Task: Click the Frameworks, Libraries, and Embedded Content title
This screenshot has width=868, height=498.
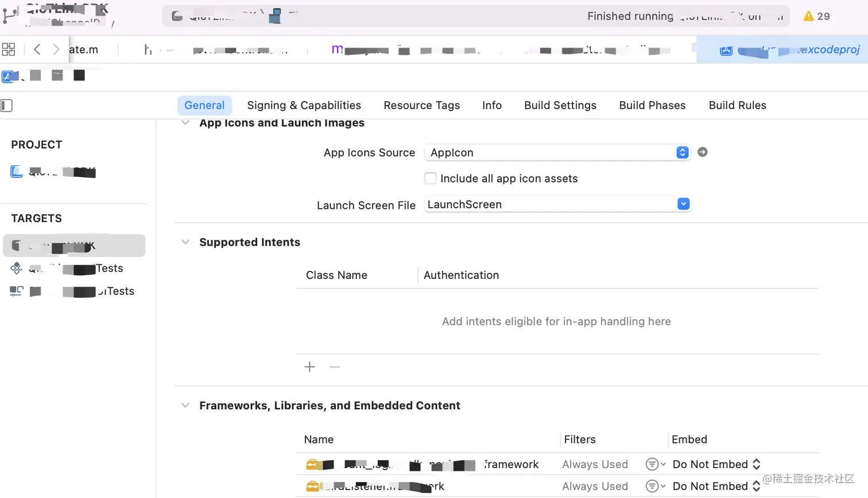Action: pos(330,406)
